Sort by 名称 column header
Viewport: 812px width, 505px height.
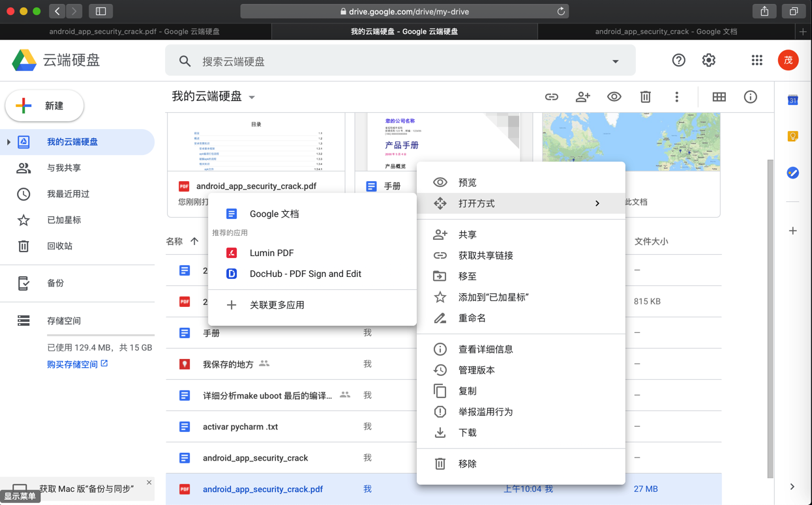pos(174,241)
